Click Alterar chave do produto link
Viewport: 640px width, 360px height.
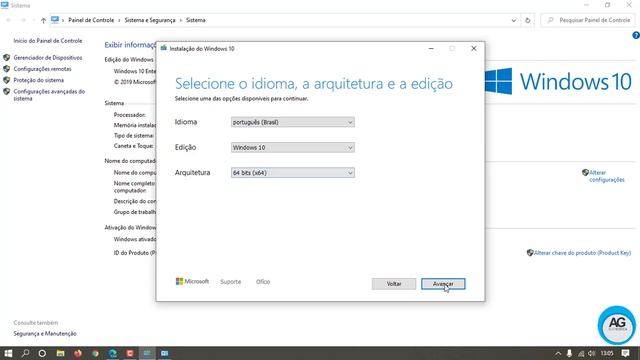[582, 253]
